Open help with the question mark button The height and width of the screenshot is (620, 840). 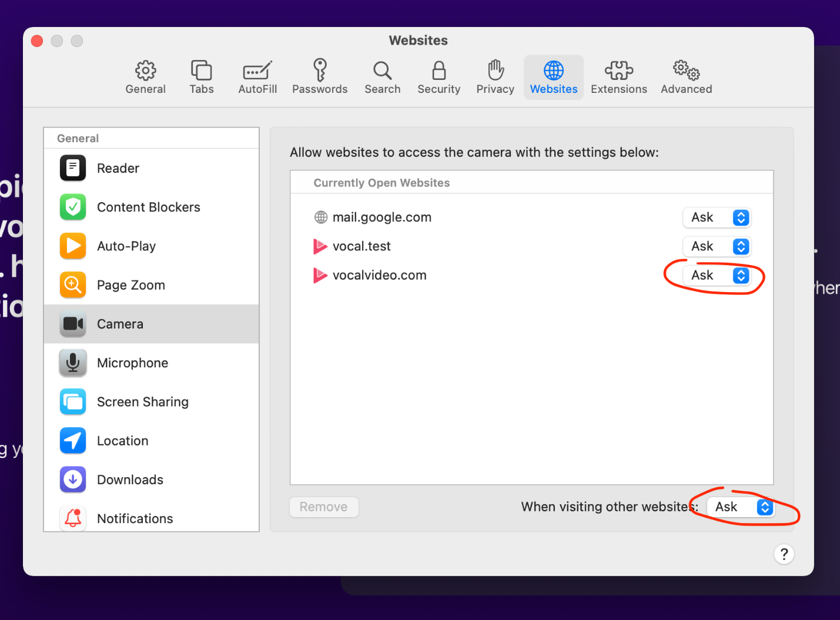tap(784, 554)
